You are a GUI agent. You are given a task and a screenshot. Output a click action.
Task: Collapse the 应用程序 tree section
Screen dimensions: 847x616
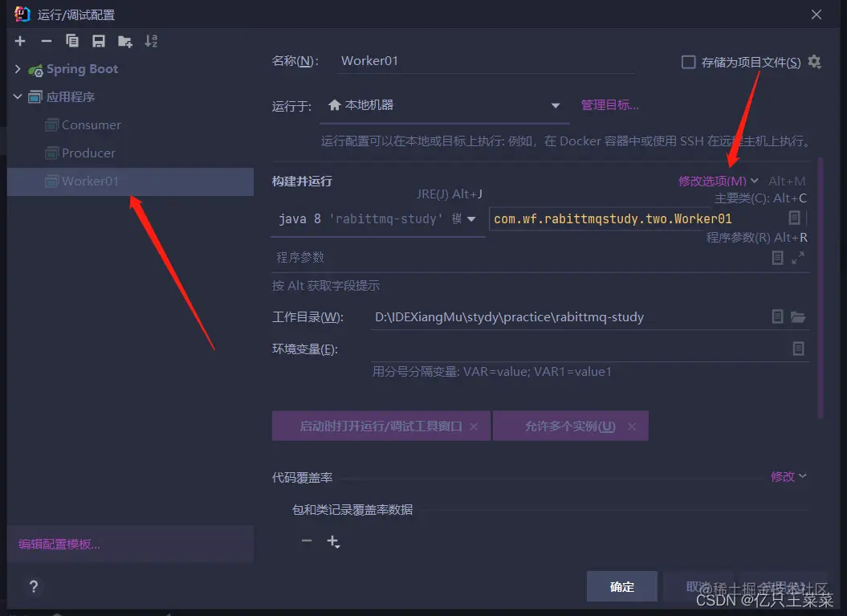tap(18, 96)
